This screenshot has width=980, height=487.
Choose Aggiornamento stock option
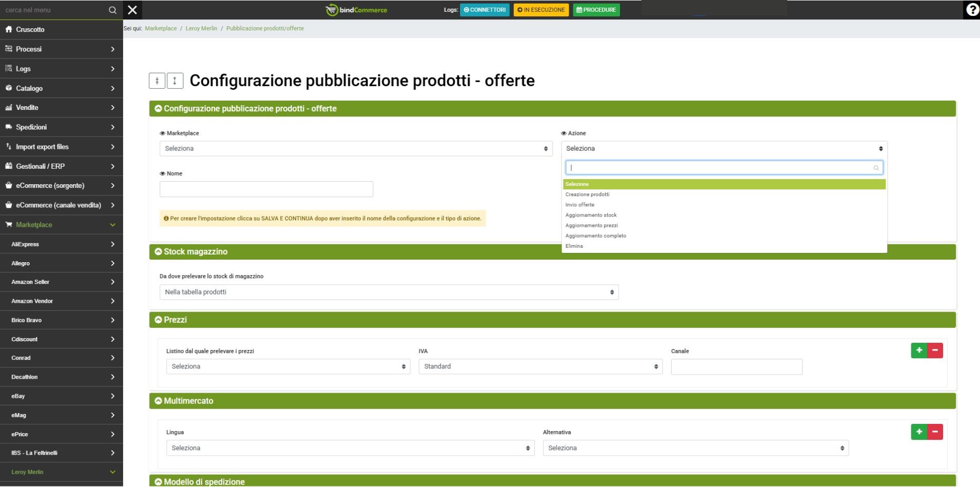(x=591, y=215)
